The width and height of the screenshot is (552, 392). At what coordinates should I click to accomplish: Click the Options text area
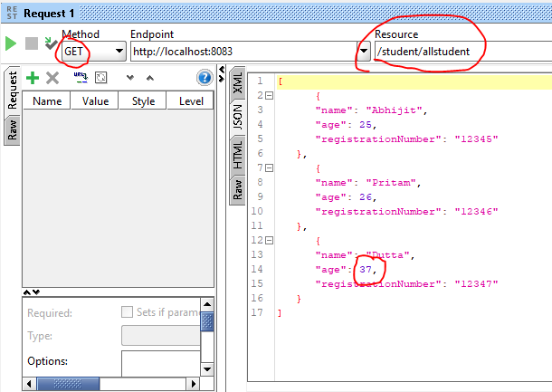[161, 363]
